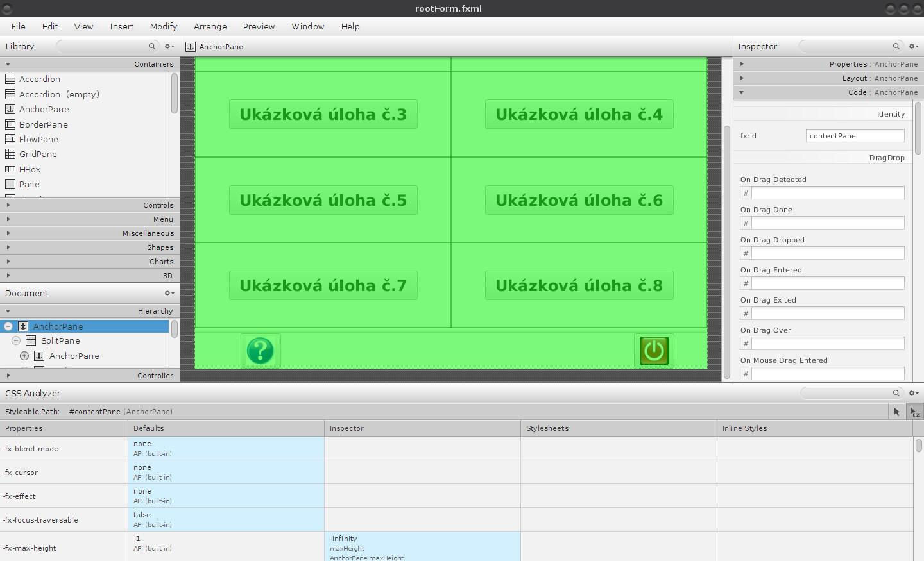The width and height of the screenshot is (924, 561).
Task: Click the FlowPane icon in Library
Action: coord(10,139)
